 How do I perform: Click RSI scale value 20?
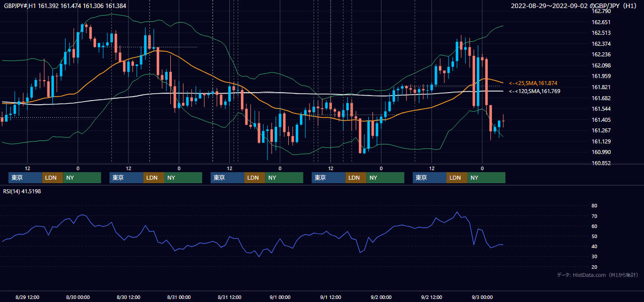595,267
